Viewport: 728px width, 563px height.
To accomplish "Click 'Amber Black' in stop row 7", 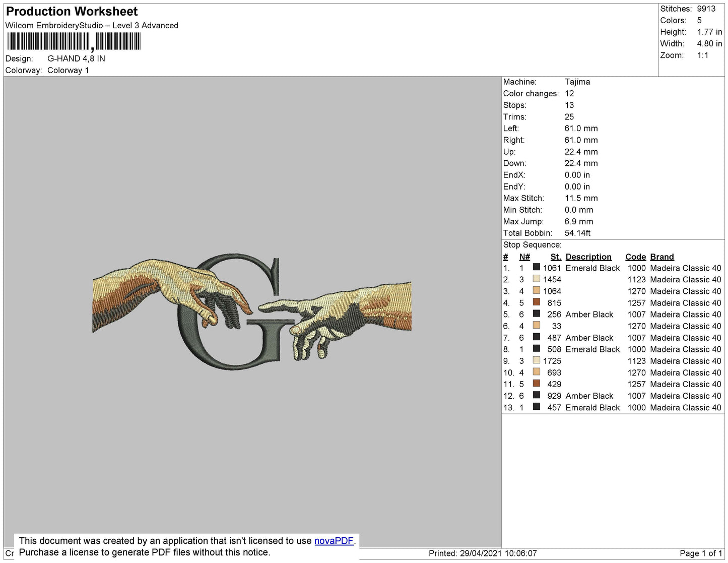I will (x=589, y=338).
